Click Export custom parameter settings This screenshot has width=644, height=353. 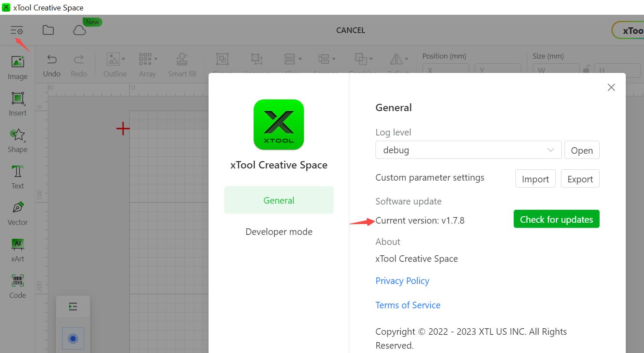pos(580,179)
